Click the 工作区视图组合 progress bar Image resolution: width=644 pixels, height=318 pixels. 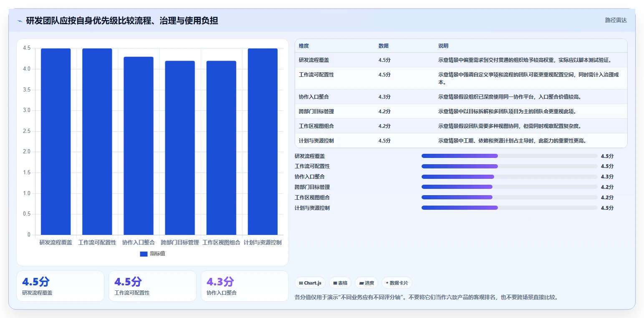pyautogui.click(x=509, y=197)
